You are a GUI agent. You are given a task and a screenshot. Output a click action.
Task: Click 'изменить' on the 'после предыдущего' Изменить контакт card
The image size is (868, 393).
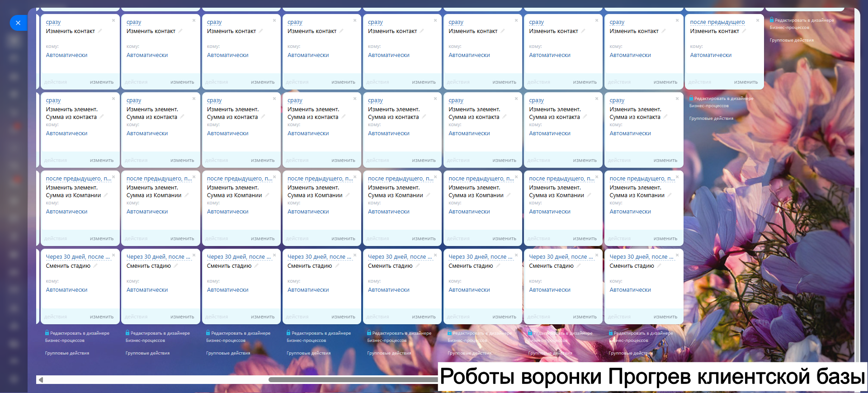coord(746,82)
